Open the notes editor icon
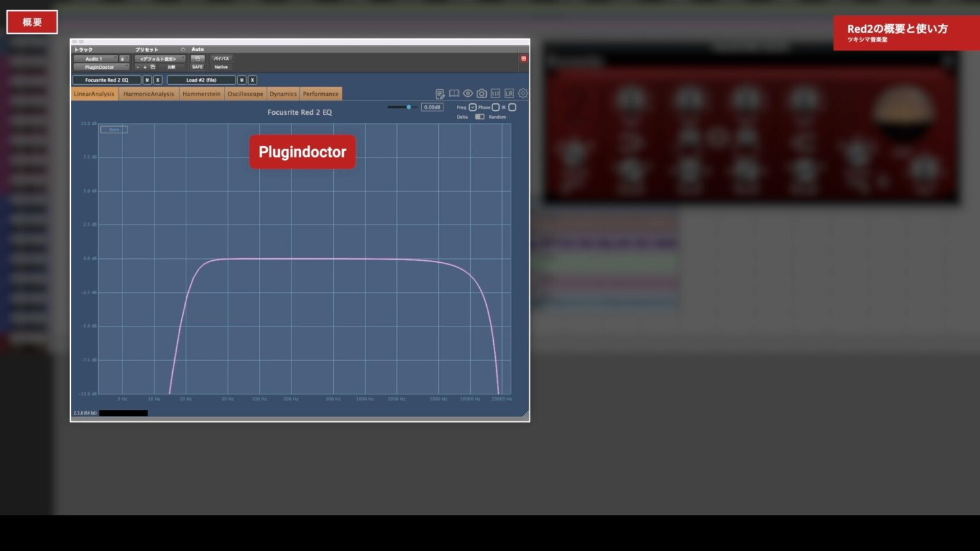The width and height of the screenshot is (980, 551). tap(440, 94)
